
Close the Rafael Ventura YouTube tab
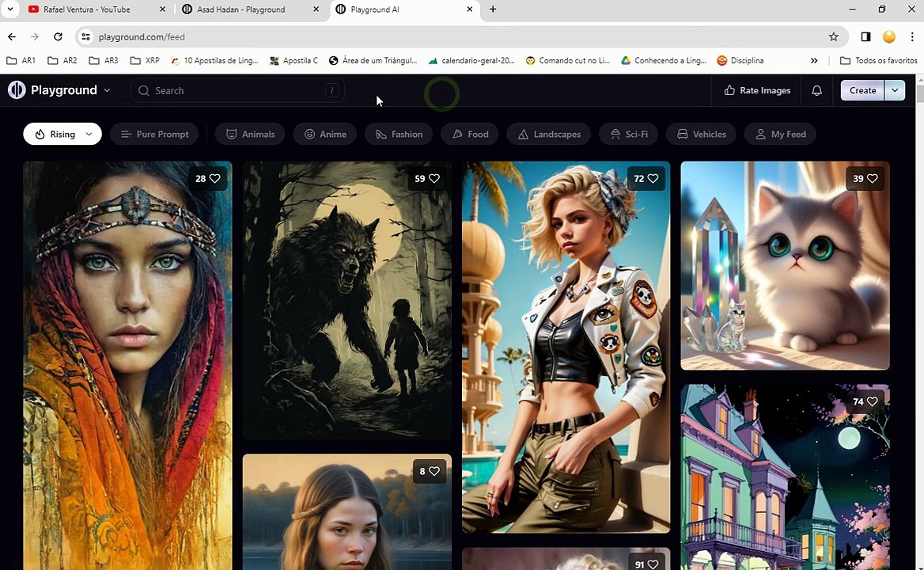[163, 9]
